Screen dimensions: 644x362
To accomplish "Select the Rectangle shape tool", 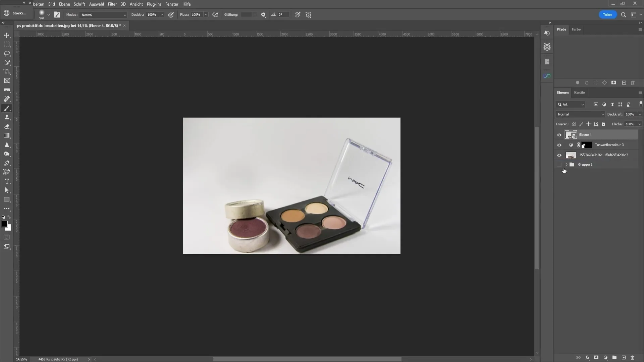I will [x=7, y=199].
